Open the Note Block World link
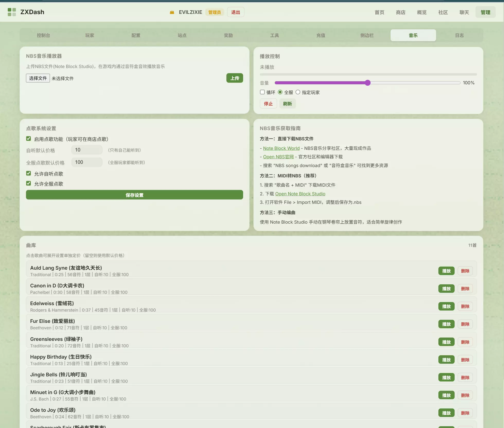This screenshot has width=504, height=428. click(x=281, y=148)
